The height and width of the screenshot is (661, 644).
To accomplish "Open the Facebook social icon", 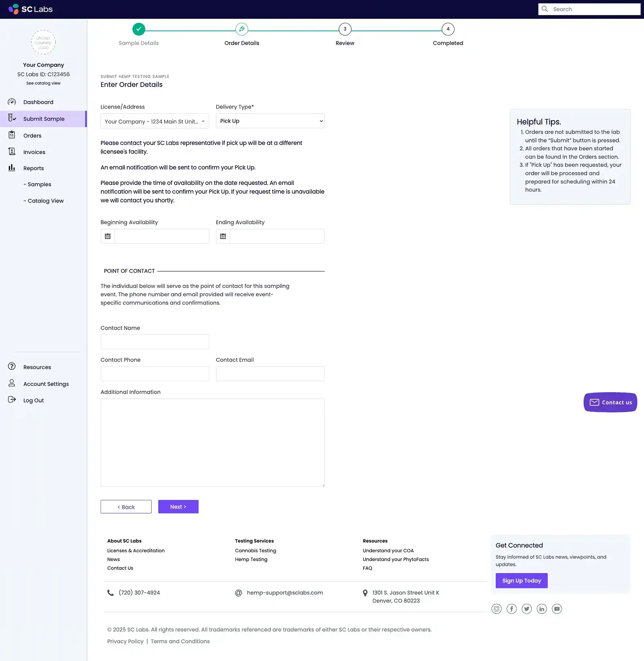I will click(511, 609).
